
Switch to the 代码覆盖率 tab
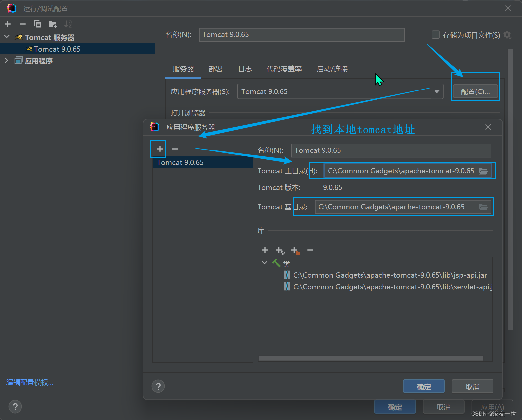(284, 69)
